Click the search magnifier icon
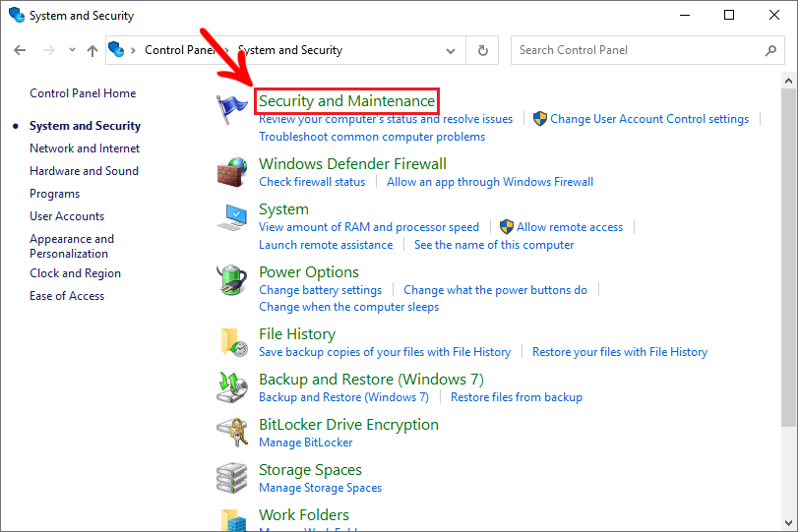The height and width of the screenshot is (532, 798). 770,50
